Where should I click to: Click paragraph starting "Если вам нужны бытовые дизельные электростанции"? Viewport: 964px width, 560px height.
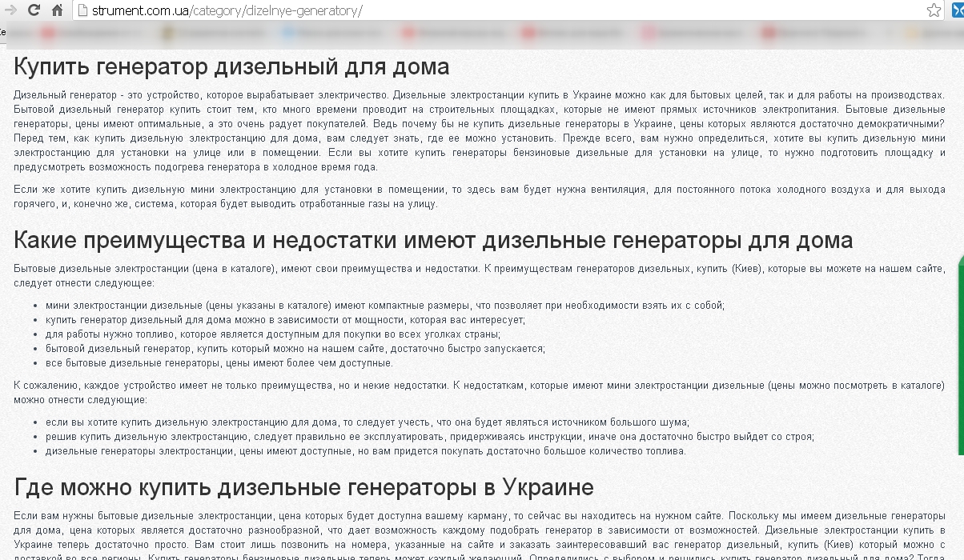[479, 534]
